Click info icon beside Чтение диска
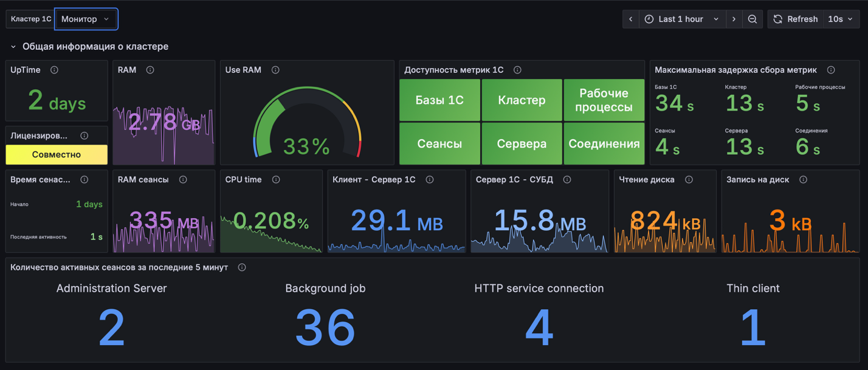 pyautogui.click(x=689, y=180)
